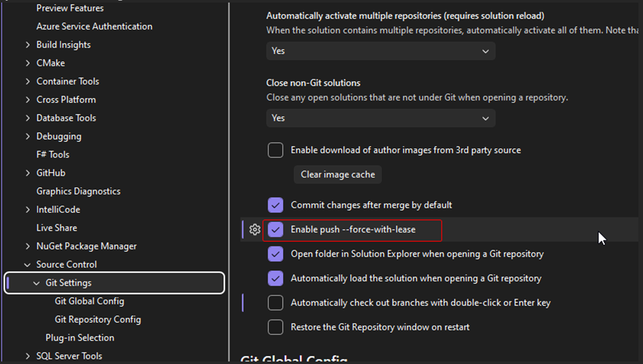Screen dimensions: 643x364
Task: Open Git Repository Config settings
Action: tap(97, 319)
